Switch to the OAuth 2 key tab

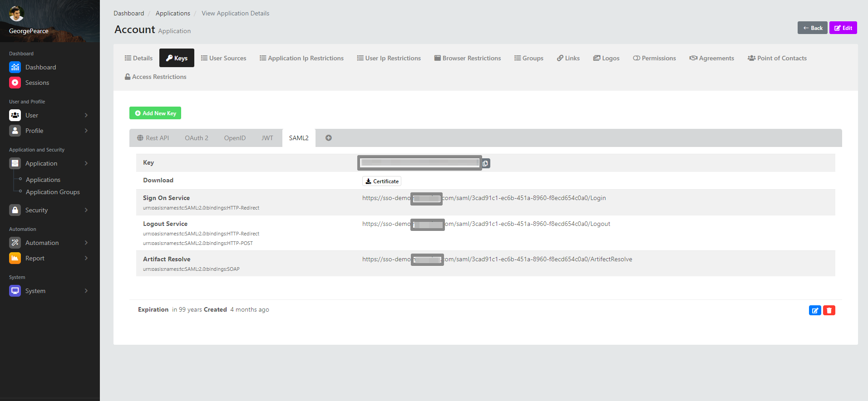[x=196, y=138]
